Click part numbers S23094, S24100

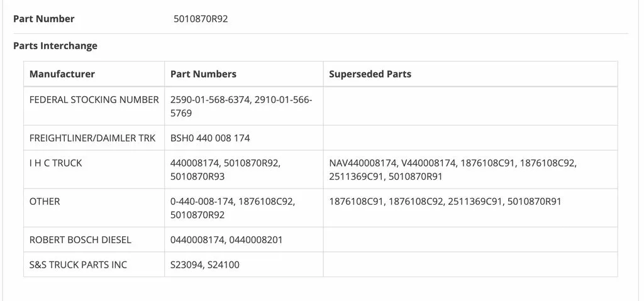[x=205, y=265]
